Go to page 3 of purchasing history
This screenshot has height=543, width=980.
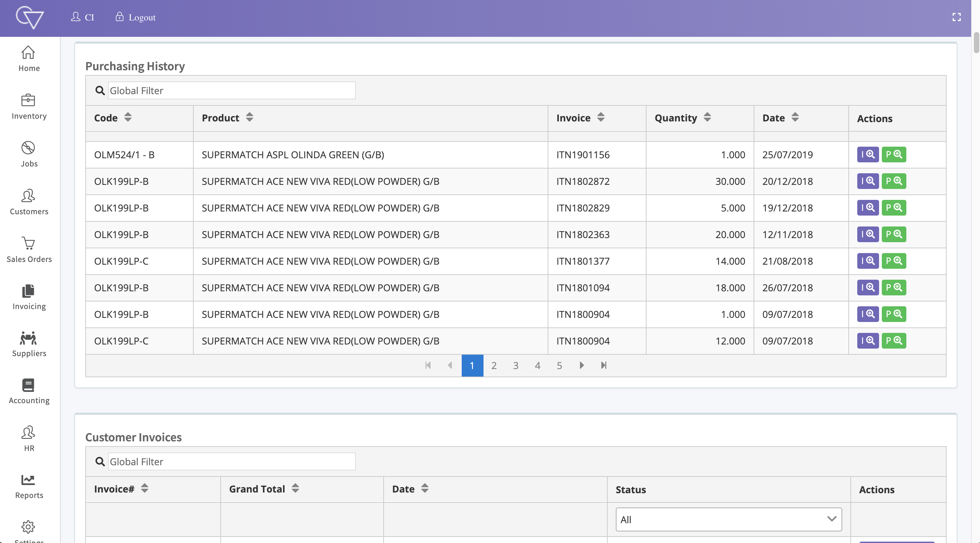click(516, 365)
